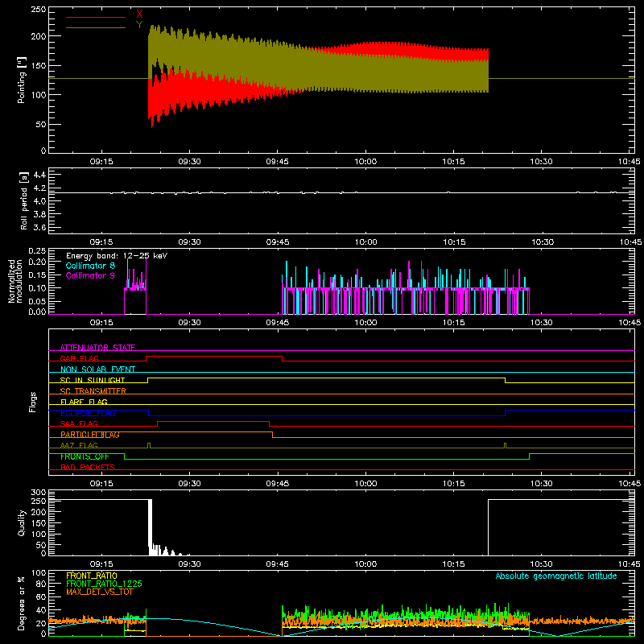Click the SC_TRANSMITTER flag label

(93, 391)
